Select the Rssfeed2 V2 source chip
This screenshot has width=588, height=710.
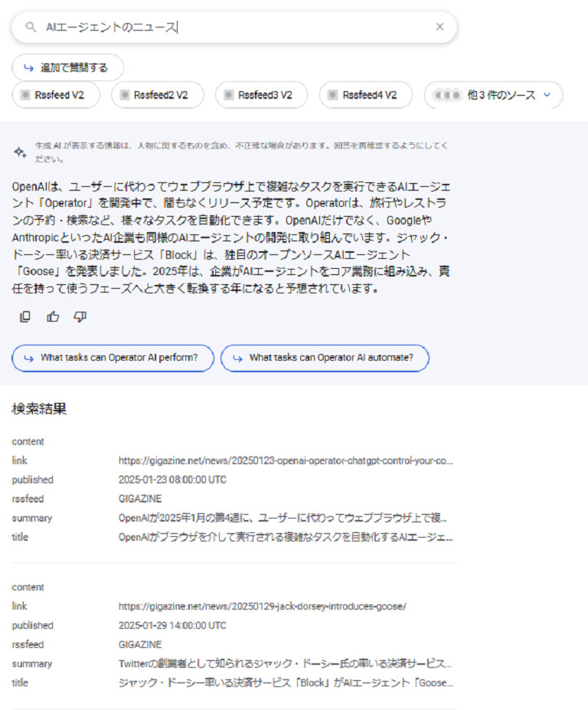pos(158,95)
